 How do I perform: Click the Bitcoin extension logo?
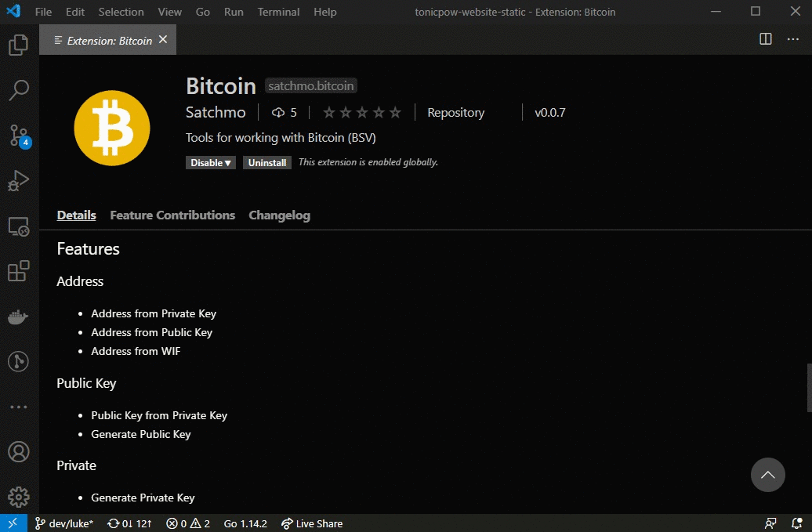tap(112, 128)
